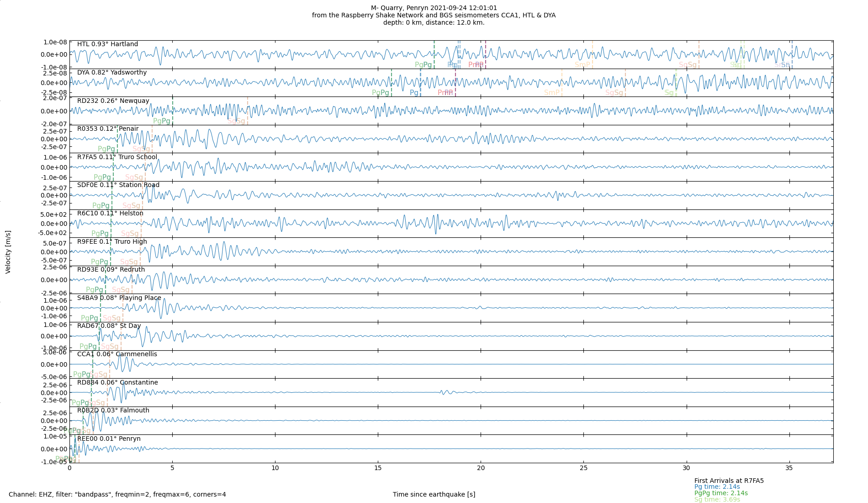Select the 'R0B2D 0.03° Falmouth' station label
Viewport: 868px width, 503px height.
113,410
